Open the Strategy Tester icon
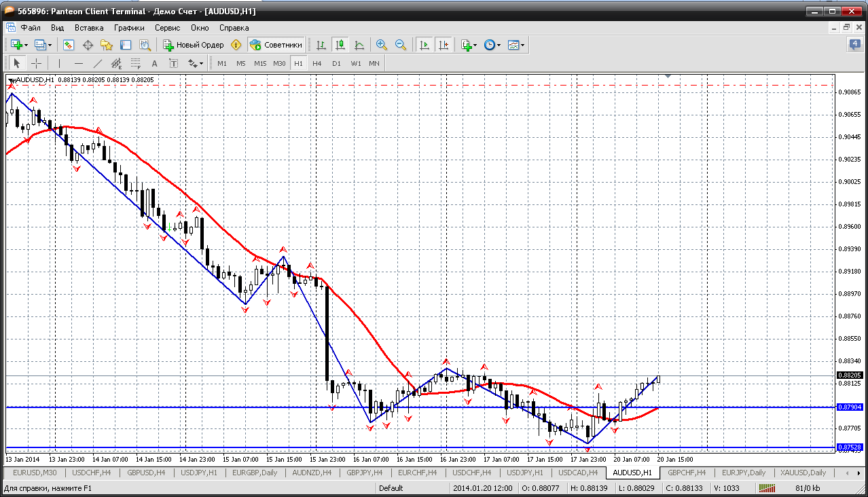This screenshot has height=497, width=868. tap(145, 45)
